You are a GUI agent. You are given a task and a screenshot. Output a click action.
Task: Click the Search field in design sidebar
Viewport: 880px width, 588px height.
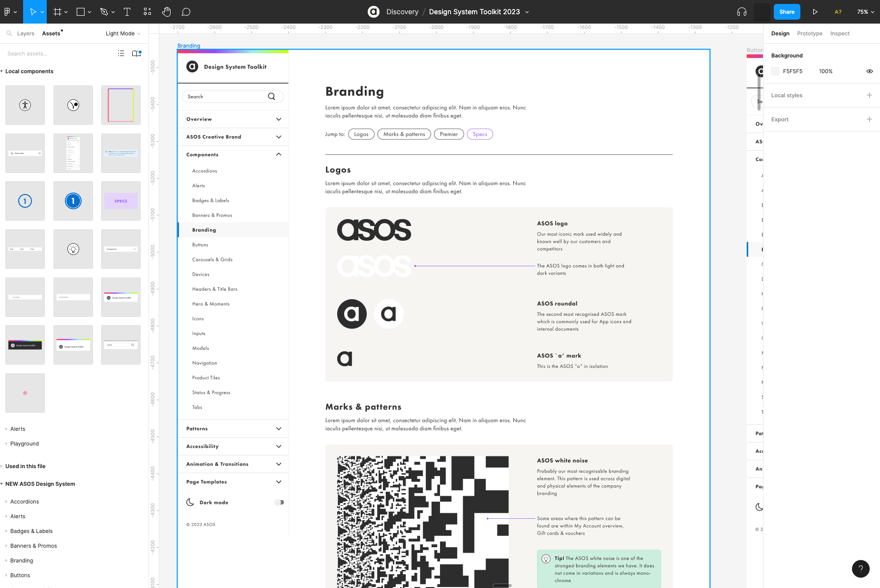click(233, 96)
